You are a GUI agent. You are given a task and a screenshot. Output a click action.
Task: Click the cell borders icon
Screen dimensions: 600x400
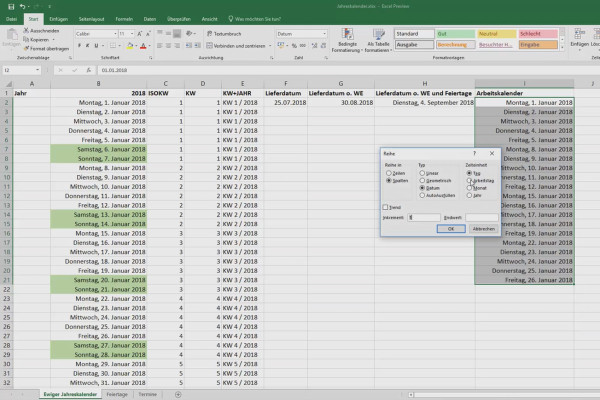tap(112, 46)
